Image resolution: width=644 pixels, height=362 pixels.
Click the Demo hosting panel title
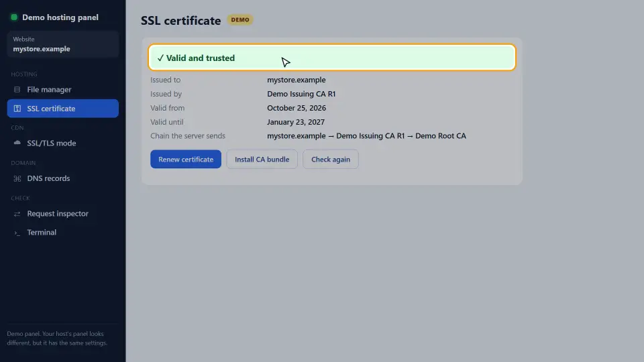(x=60, y=17)
